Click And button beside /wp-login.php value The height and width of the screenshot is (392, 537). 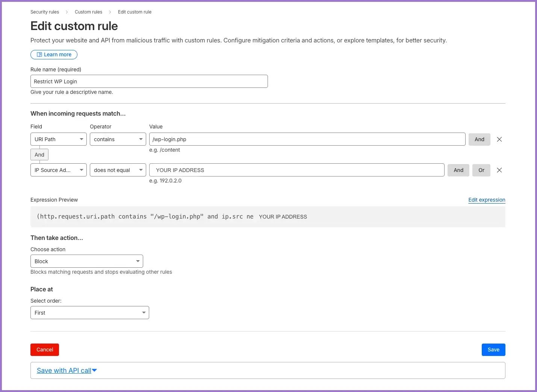click(x=479, y=139)
